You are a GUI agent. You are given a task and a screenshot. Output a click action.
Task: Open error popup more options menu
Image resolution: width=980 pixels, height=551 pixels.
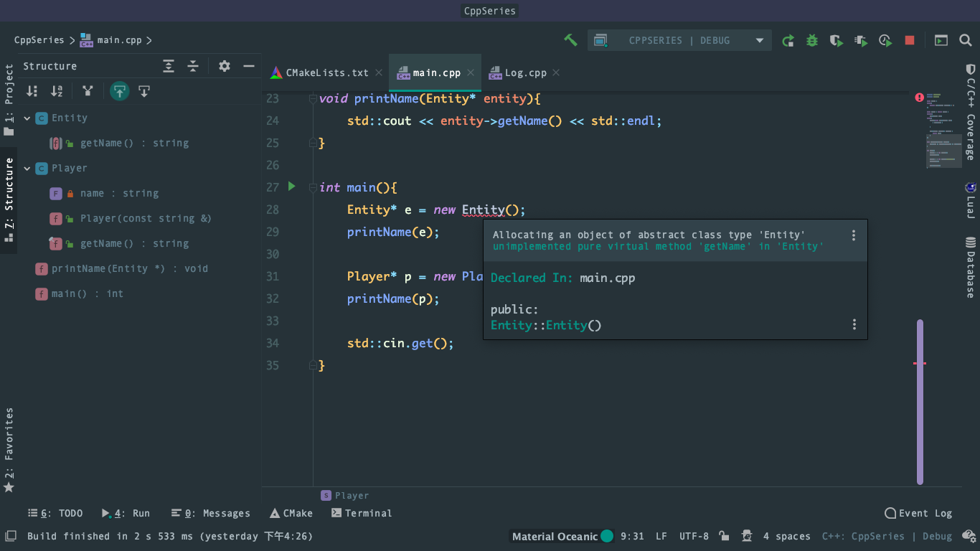[x=854, y=235]
